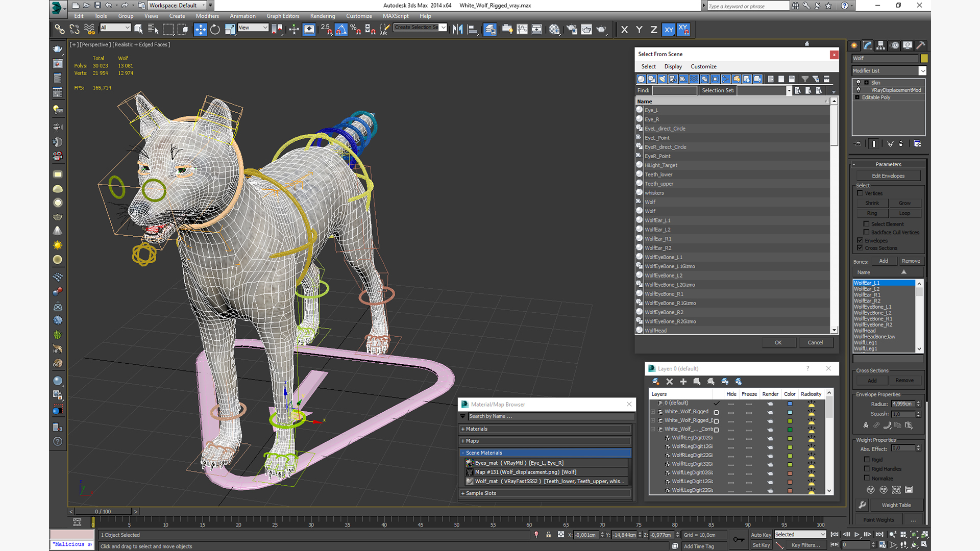Click the Wolf object color swatch
Image resolution: width=980 pixels, height=551 pixels.
924,58
